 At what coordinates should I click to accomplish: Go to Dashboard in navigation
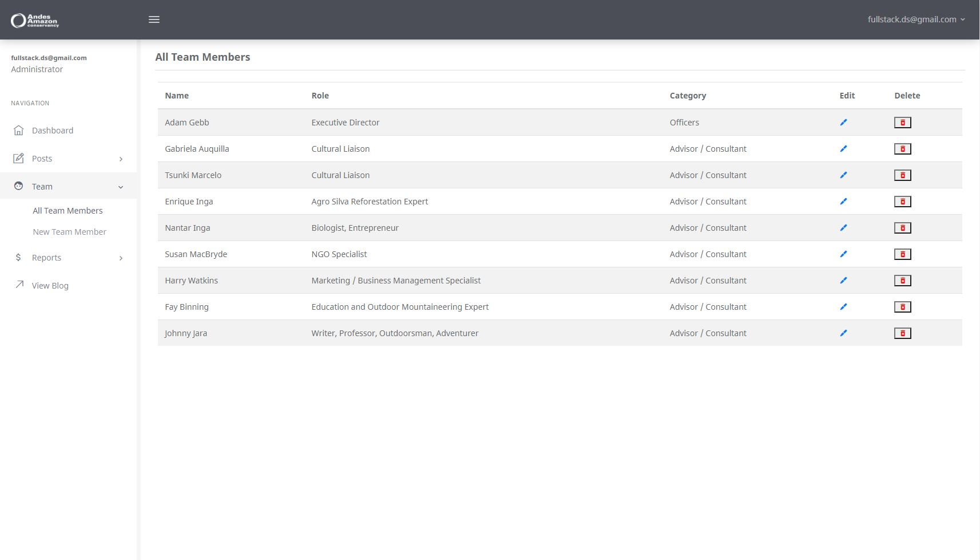[53, 131]
